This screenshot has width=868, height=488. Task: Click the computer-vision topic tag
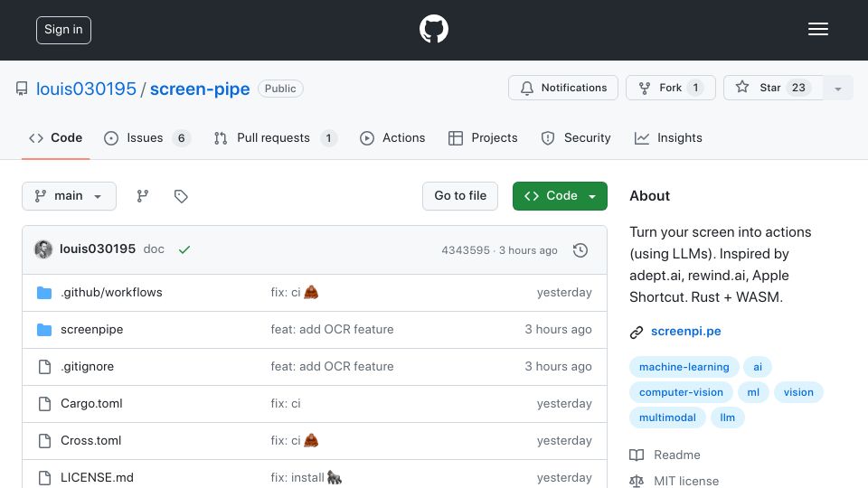coord(681,392)
